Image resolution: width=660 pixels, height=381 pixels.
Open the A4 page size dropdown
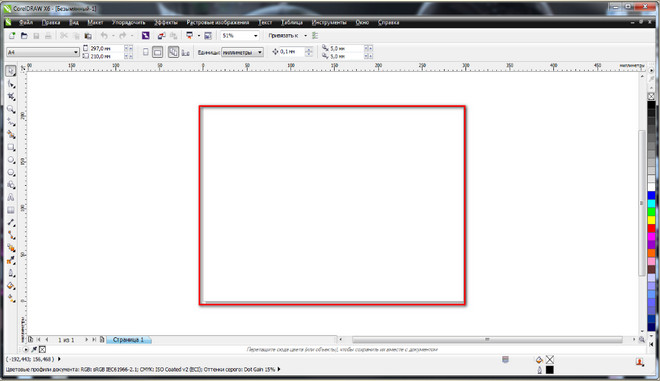point(76,52)
